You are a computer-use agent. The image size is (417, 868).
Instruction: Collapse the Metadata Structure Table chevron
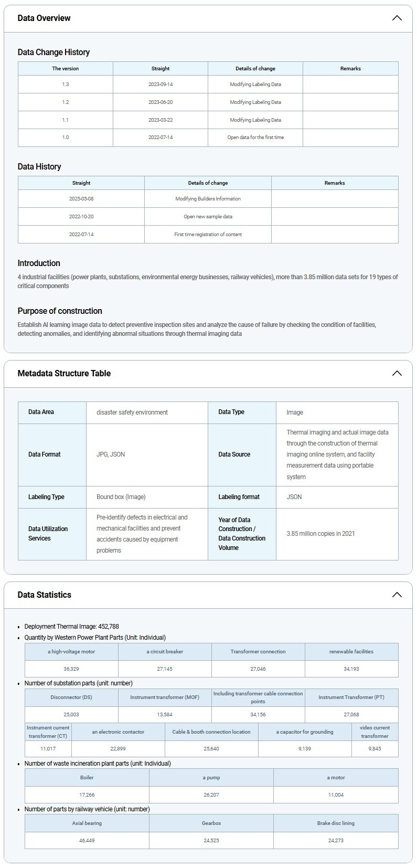(397, 374)
